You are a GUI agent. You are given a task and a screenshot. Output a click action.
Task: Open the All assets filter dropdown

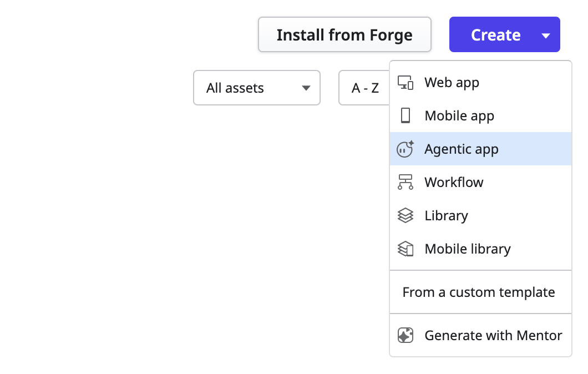[257, 88]
